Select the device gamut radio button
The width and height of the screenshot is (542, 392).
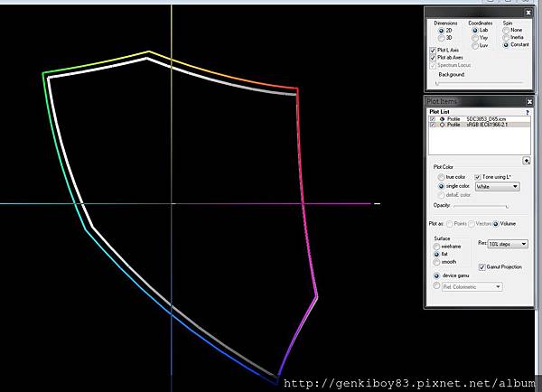(436, 275)
